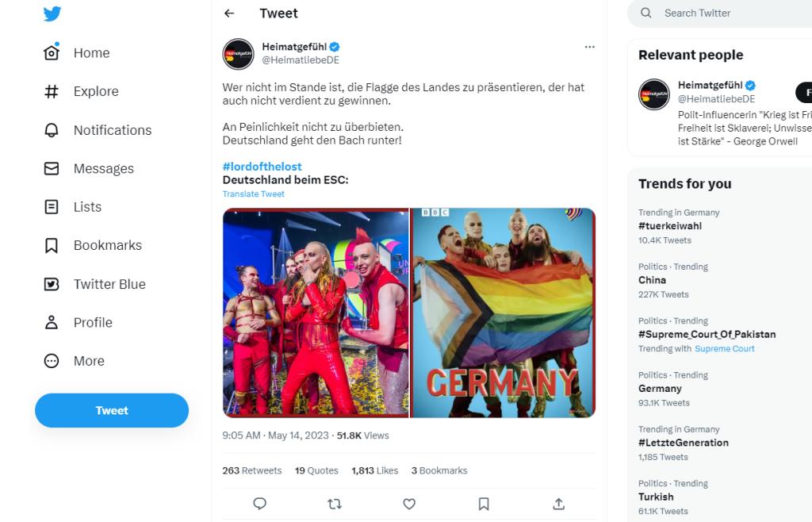The image size is (812, 522).
Task: Like the tweet with the heart icon
Action: click(409, 504)
